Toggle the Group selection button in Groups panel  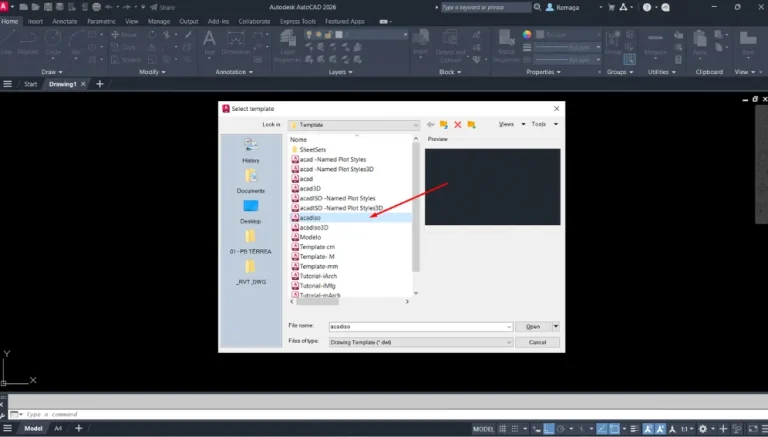[x=629, y=59]
